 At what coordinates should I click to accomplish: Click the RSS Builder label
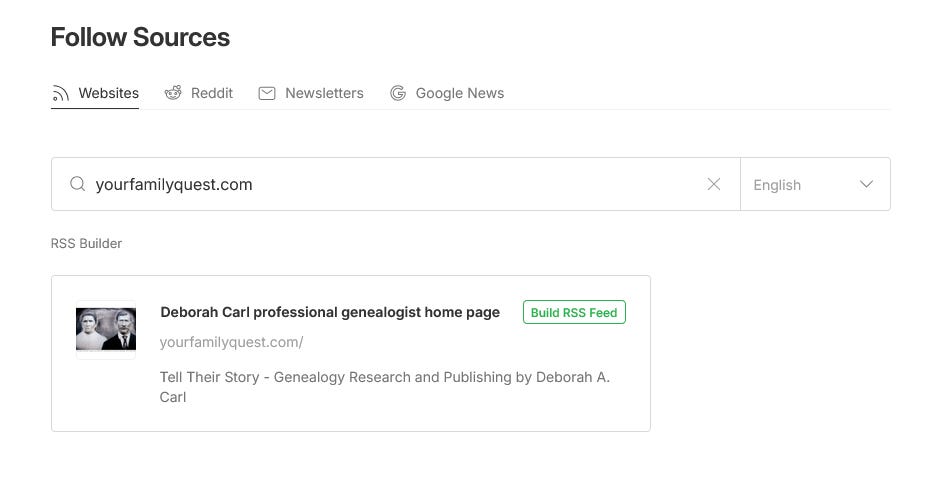coord(86,243)
